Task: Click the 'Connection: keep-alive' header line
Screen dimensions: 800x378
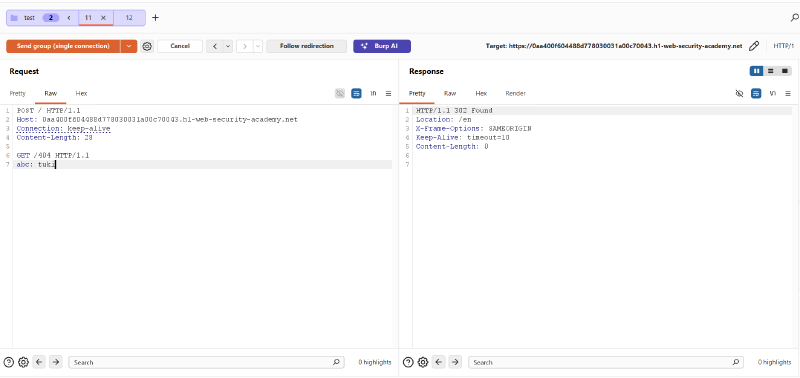Action: coord(63,129)
